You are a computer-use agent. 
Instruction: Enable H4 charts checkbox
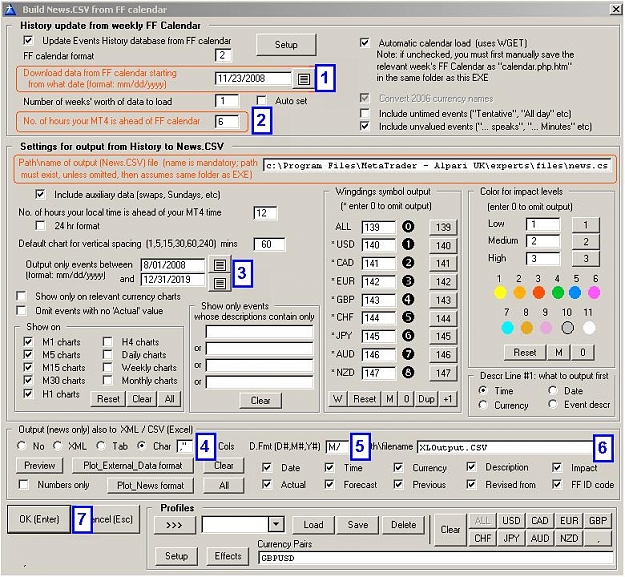point(107,342)
